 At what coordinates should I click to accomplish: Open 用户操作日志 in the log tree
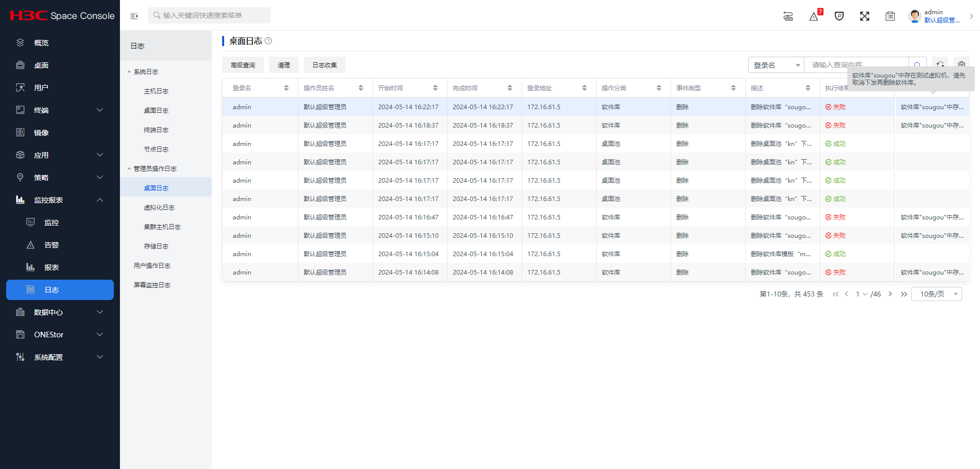(x=152, y=266)
